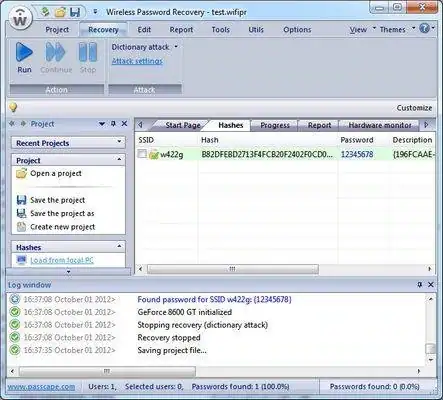Click the Customize button
Viewport: 443px width, 400px height.
point(414,108)
